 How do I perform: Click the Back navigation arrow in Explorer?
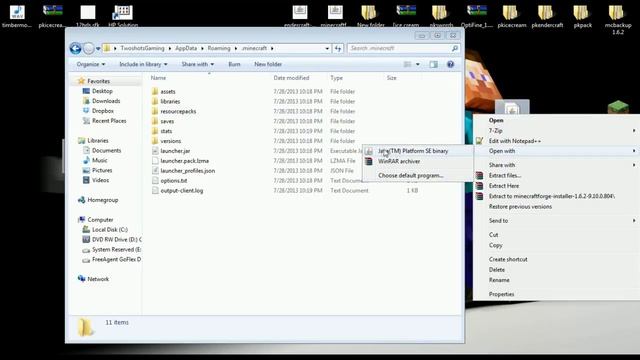click(75, 49)
